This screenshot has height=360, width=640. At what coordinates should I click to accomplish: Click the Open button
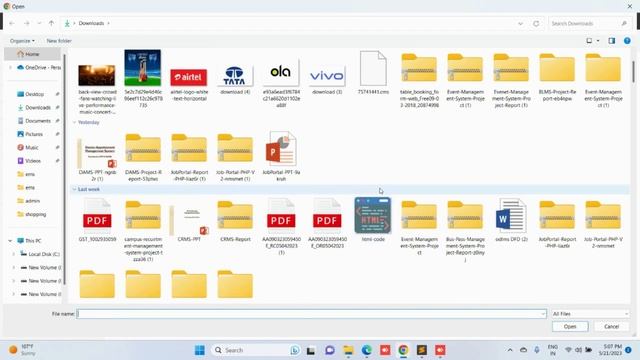(x=570, y=327)
